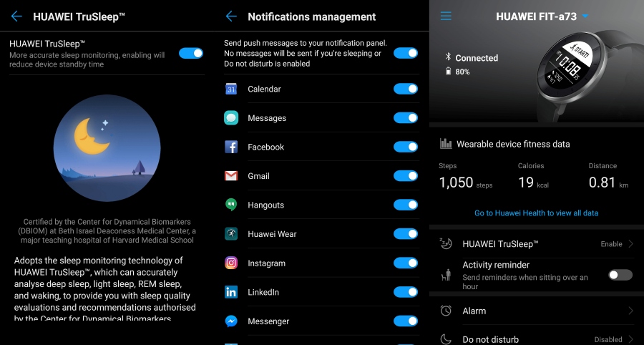Expand HUAWEI TruSleep settings chevron

(x=630, y=243)
